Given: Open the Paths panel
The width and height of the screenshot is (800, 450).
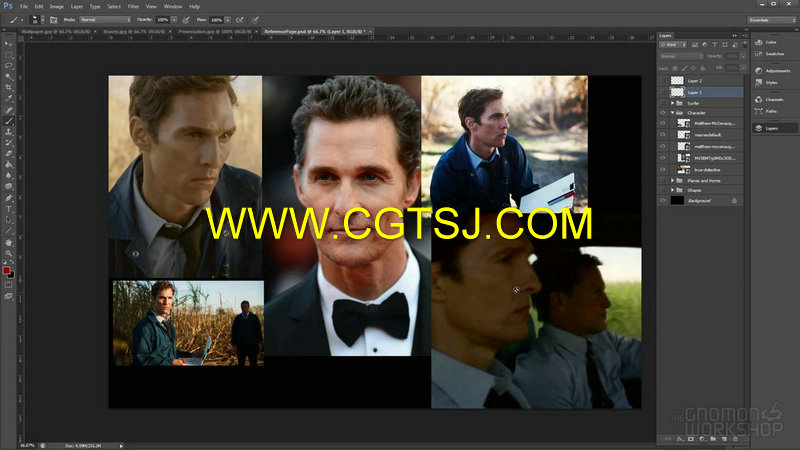Looking at the screenshot, I should click(772, 111).
